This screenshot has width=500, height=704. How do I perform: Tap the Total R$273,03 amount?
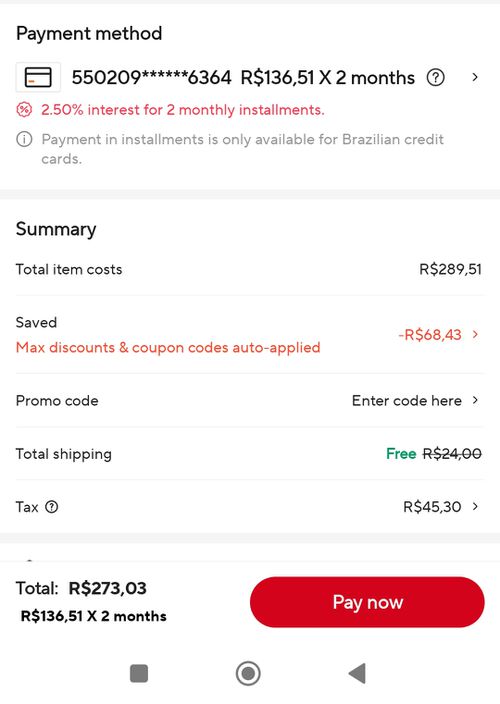pos(108,588)
